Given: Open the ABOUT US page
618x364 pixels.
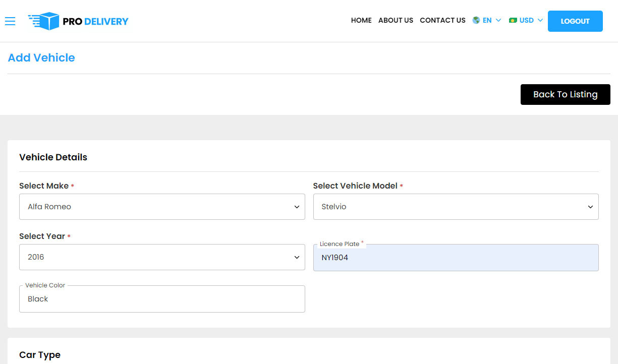Looking at the screenshot, I should tap(396, 21).
